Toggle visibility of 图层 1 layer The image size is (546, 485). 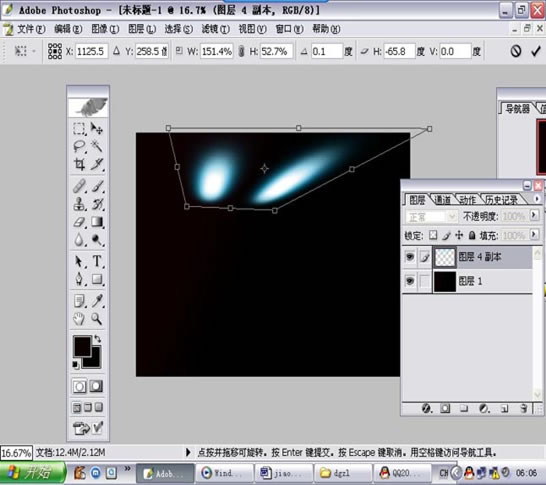[x=410, y=281]
